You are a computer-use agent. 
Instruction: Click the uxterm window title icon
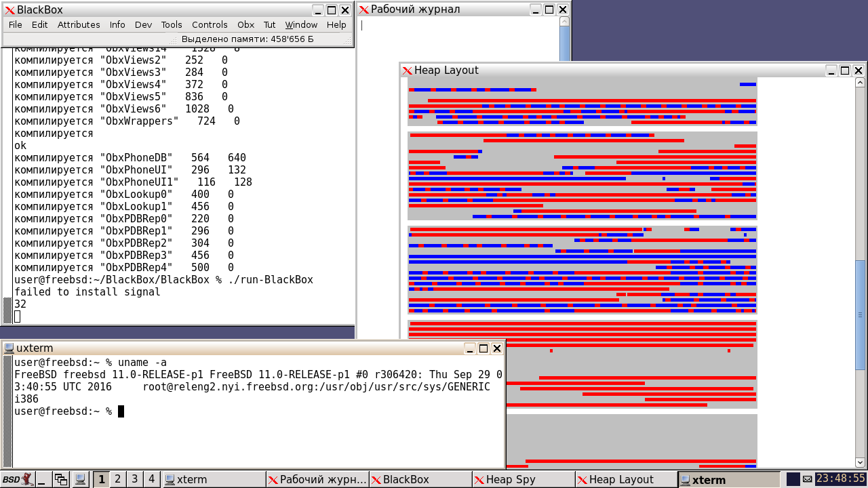tap(8, 348)
